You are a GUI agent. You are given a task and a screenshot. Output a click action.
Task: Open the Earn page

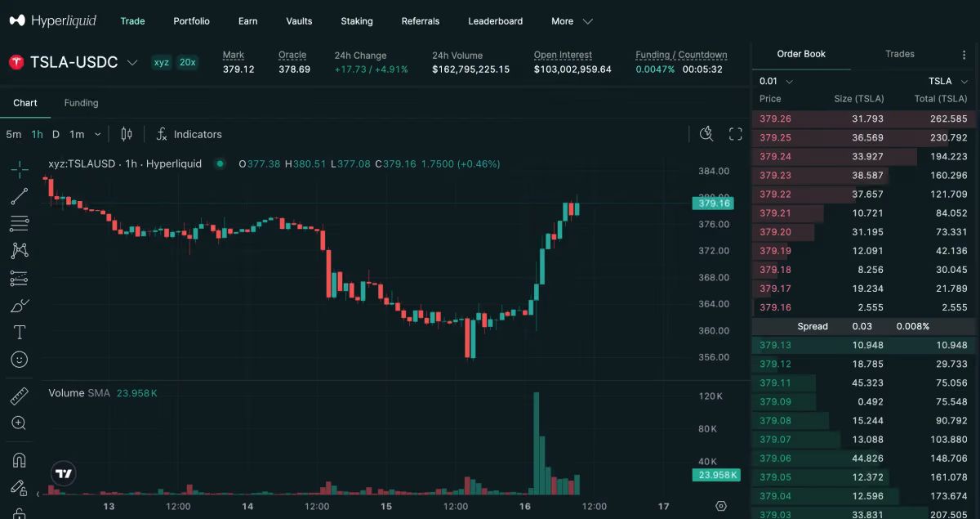point(247,21)
